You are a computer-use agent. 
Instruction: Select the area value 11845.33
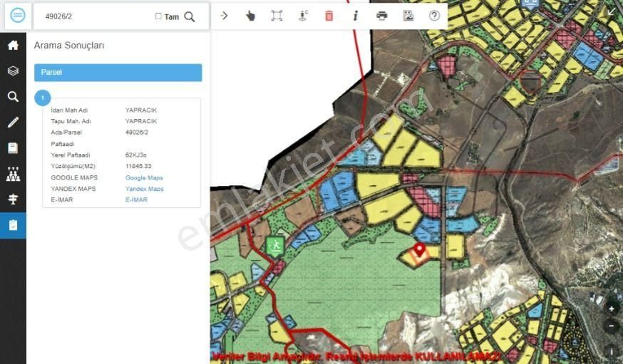point(138,166)
